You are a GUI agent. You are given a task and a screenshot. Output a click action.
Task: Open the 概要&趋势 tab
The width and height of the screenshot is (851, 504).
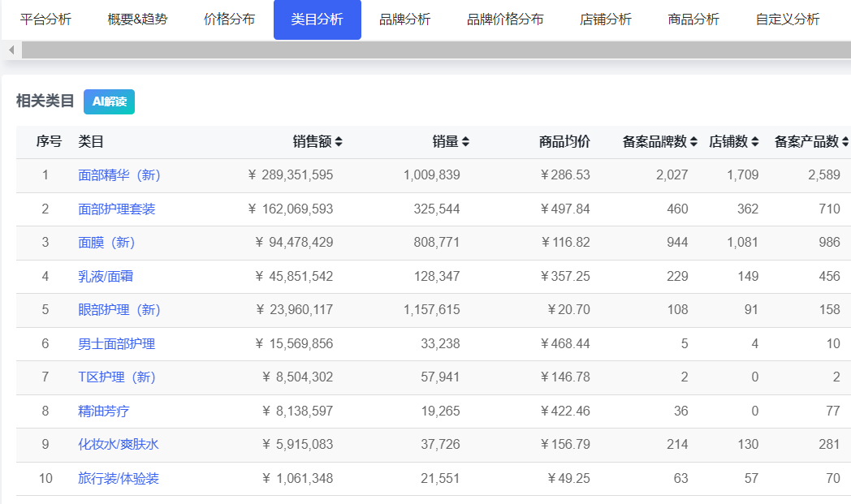pos(137,19)
